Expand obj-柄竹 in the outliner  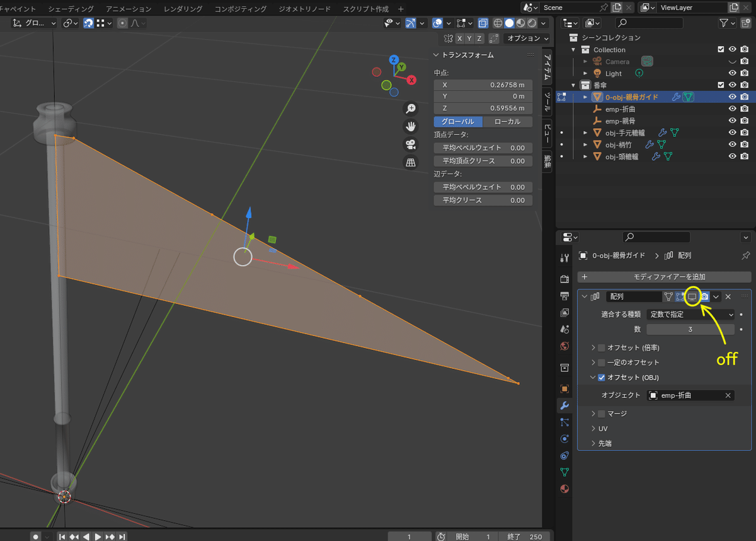pyautogui.click(x=586, y=144)
